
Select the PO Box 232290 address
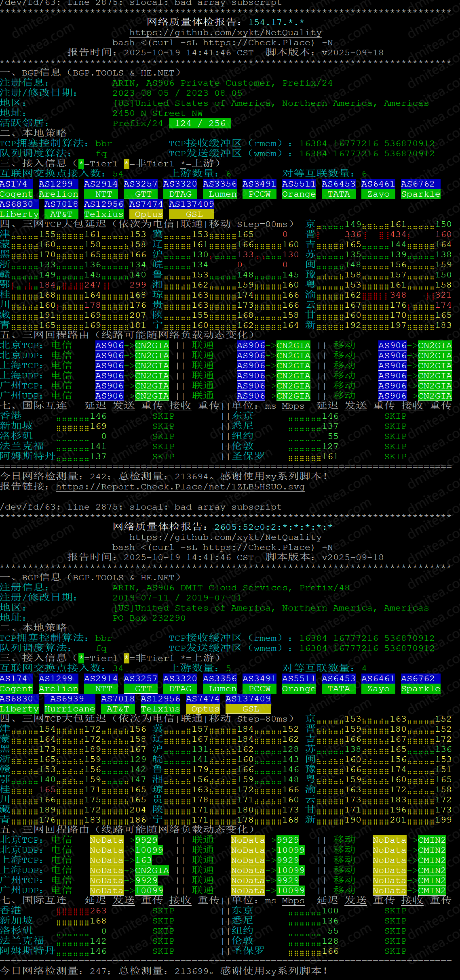click(149, 618)
